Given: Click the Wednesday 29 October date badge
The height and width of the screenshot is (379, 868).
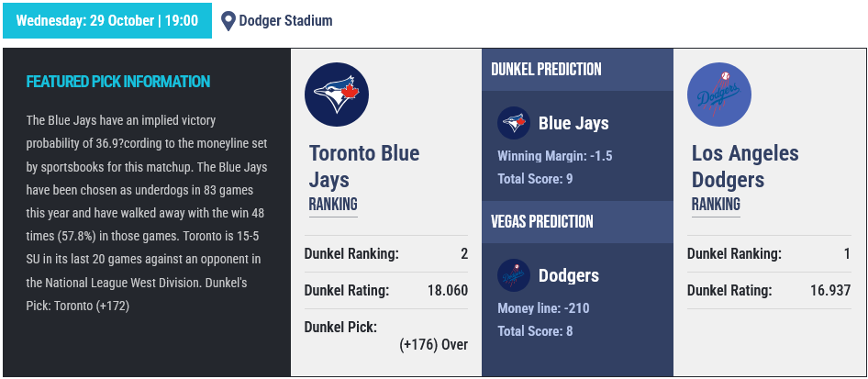Looking at the screenshot, I should tap(107, 20).
